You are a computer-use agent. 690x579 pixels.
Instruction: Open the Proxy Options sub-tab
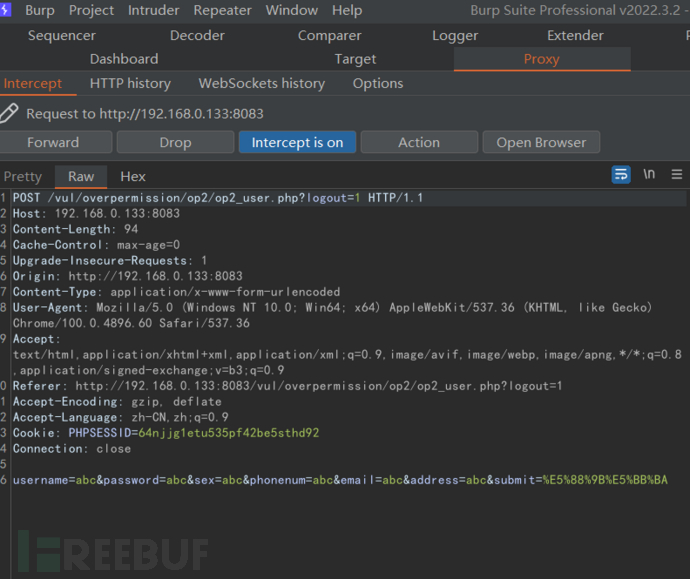[378, 84]
